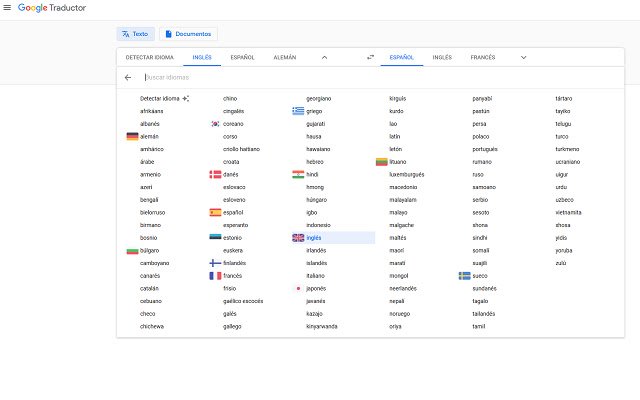This screenshot has height=400, width=640.
Task: Choose tailandés from the language list
Action: click(x=484, y=313)
